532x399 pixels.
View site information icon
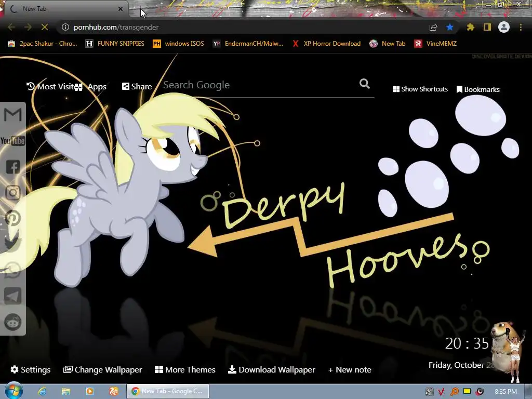[x=65, y=27]
